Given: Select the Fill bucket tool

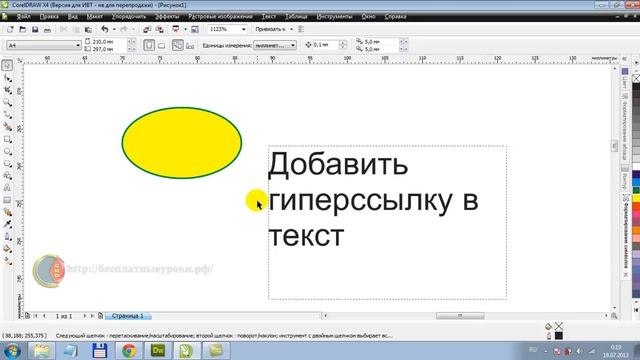Looking at the screenshot, I should tap(7, 249).
